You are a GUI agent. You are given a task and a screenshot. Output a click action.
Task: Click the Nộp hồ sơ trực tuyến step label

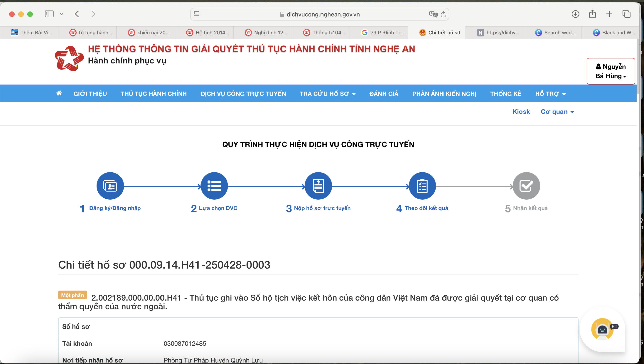pos(322,208)
